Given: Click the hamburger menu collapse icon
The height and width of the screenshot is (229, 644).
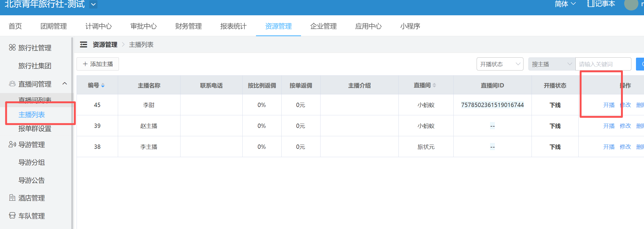Looking at the screenshot, I should pos(84,45).
